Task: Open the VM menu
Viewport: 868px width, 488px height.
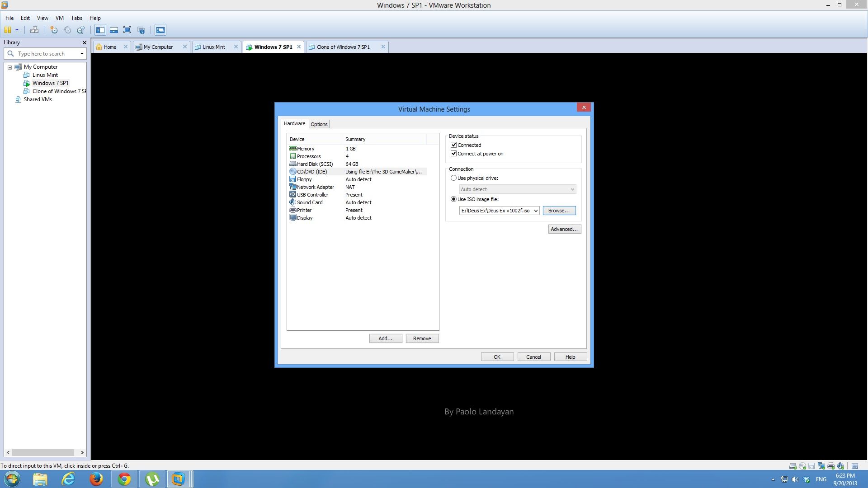Action: click(59, 18)
